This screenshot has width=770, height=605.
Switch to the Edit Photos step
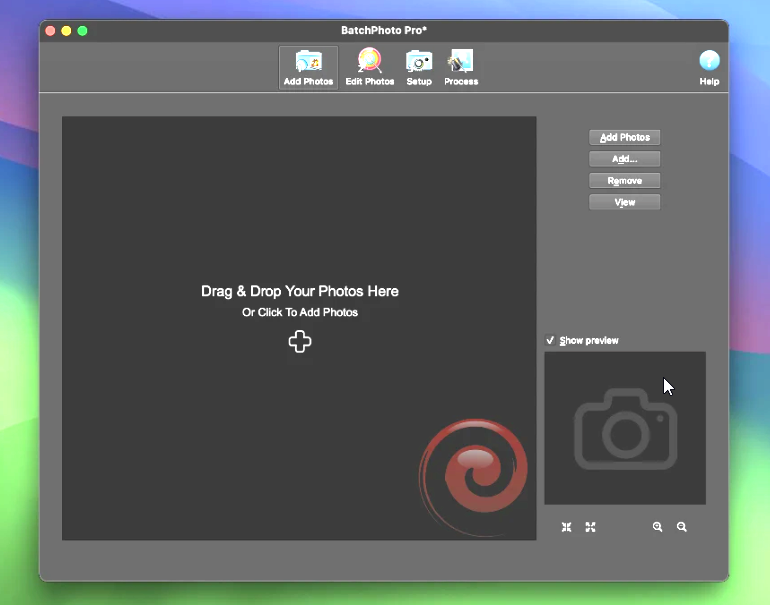[370, 68]
